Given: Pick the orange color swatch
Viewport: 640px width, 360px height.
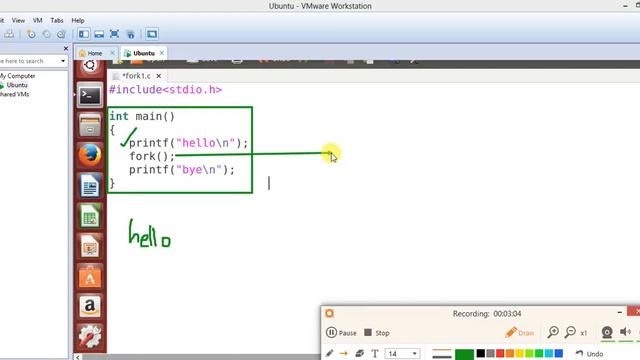Looking at the screenshot, I should coord(510,353).
